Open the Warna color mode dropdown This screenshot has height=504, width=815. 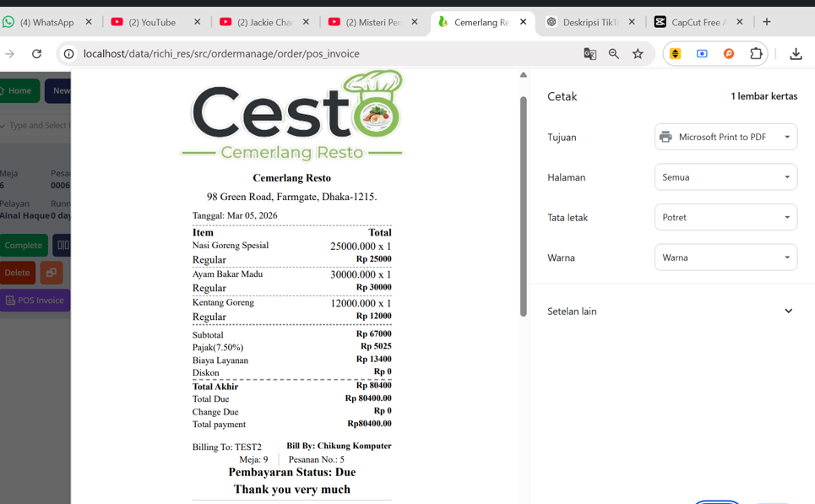725,257
